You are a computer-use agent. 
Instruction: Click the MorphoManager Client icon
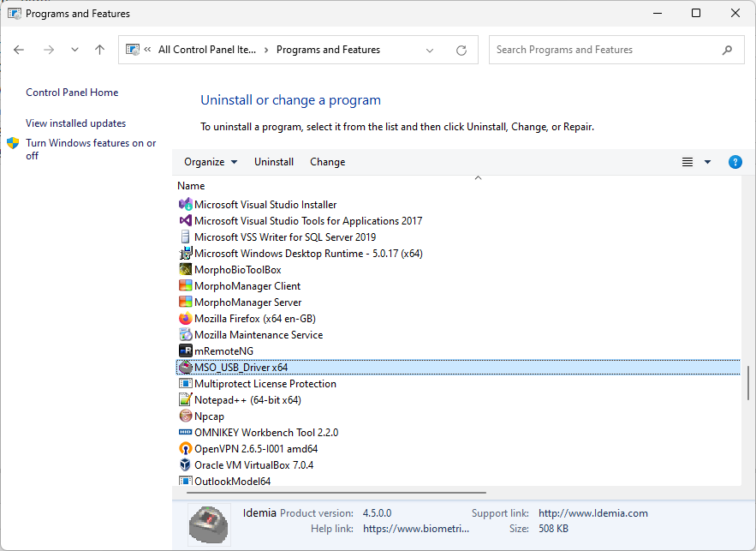(x=186, y=286)
